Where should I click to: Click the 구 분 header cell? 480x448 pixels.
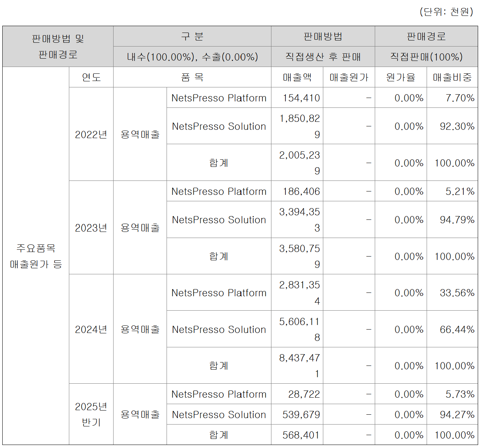click(x=192, y=36)
